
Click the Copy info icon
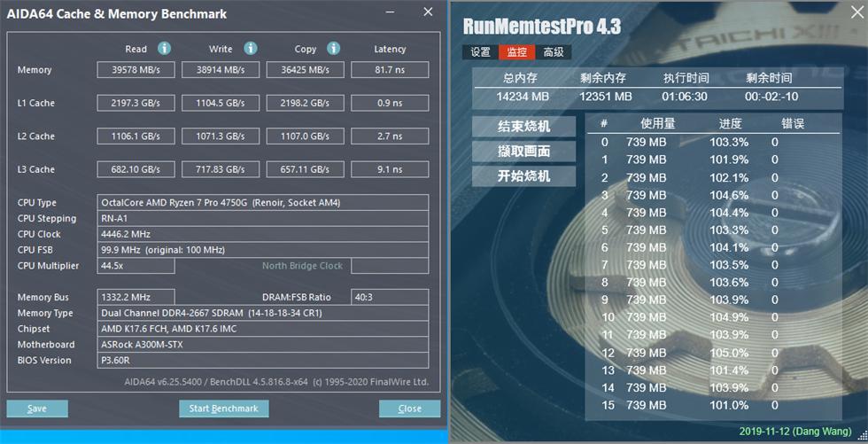click(x=333, y=49)
